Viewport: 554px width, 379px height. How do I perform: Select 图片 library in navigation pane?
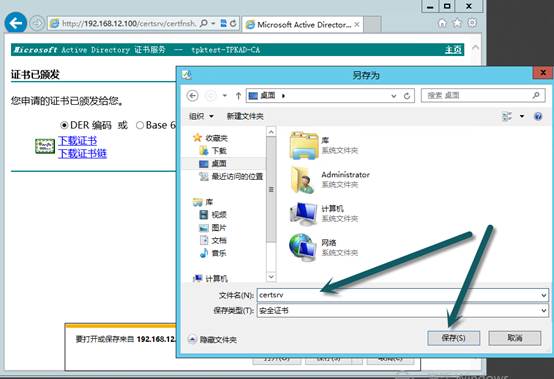pyautogui.click(x=213, y=228)
